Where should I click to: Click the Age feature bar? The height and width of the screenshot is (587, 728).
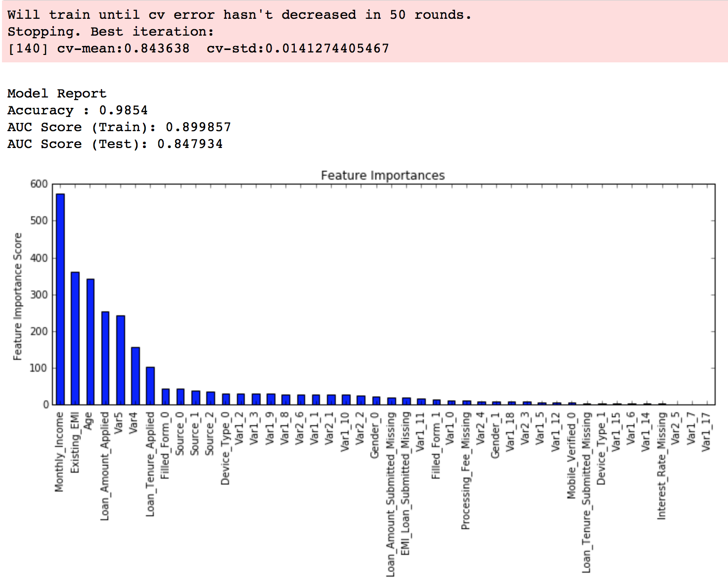(x=91, y=342)
